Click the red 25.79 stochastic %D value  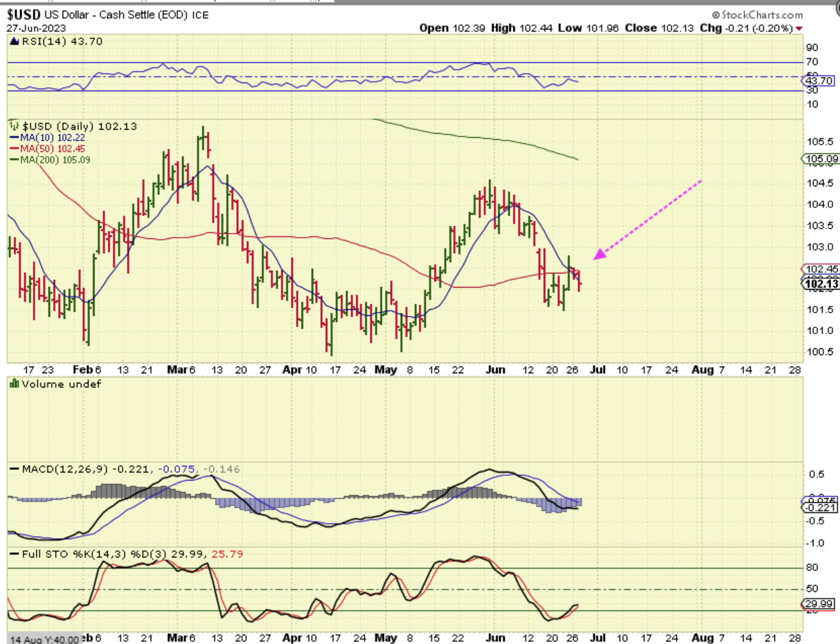(227, 554)
